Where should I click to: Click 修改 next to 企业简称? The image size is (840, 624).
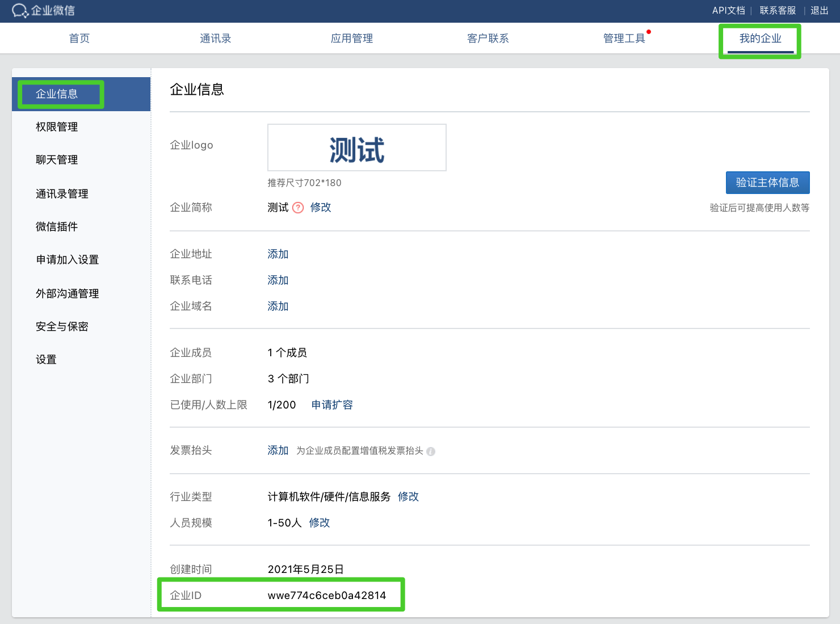(321, 208)
